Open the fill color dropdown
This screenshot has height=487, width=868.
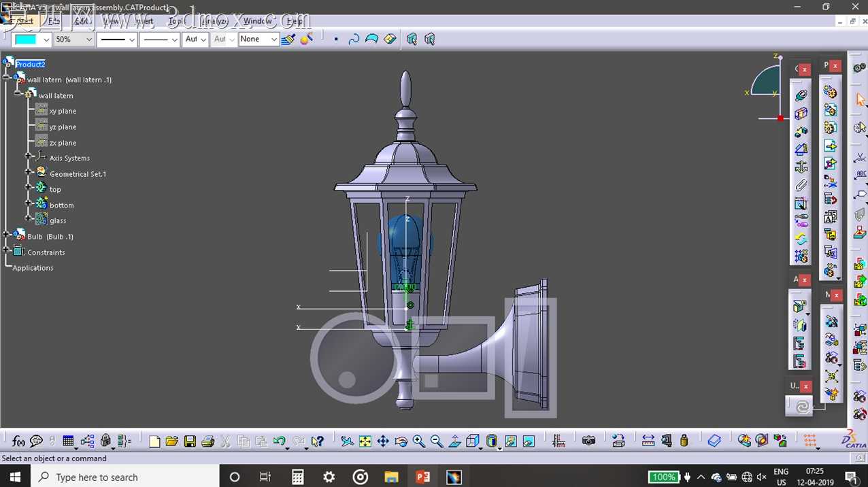pos(46,39)
